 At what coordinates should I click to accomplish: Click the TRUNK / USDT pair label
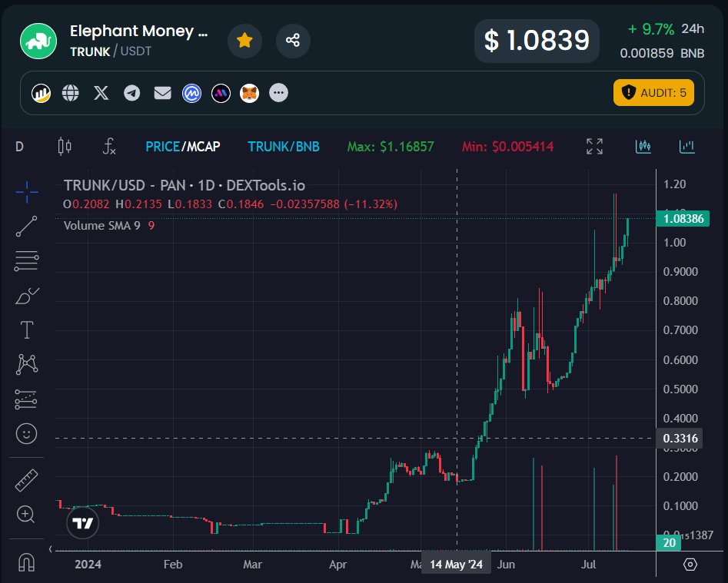point(111,51)
